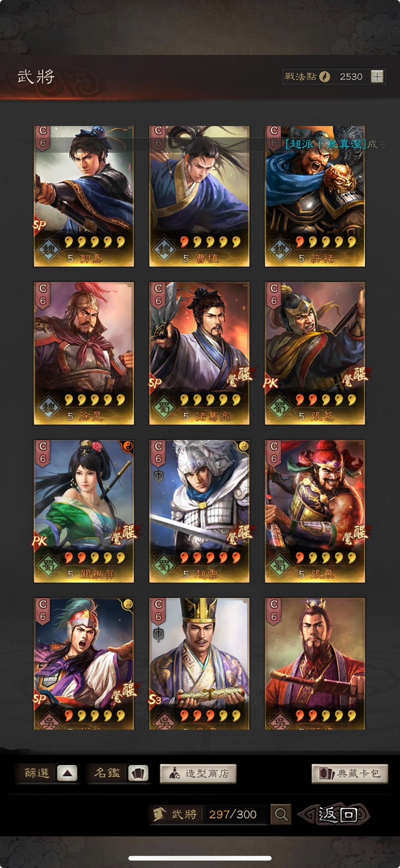This screenshot has height=868, width=400.
Task: Click the magnifier search icon beside 297/300
Action: pyautogui.click(x=281, y=815)
